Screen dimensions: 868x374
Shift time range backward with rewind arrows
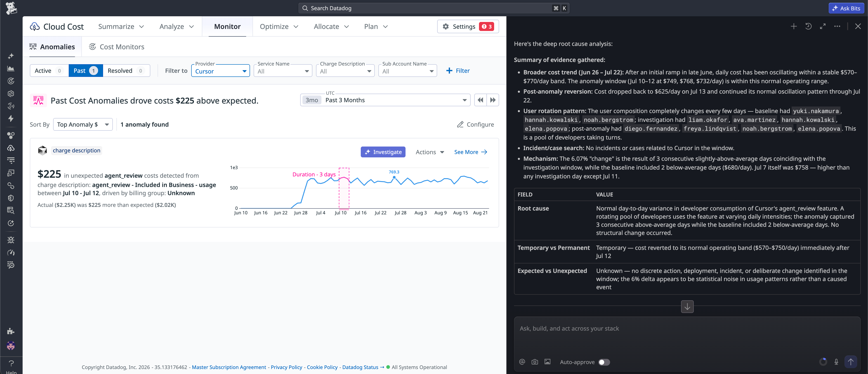[480, 100]
